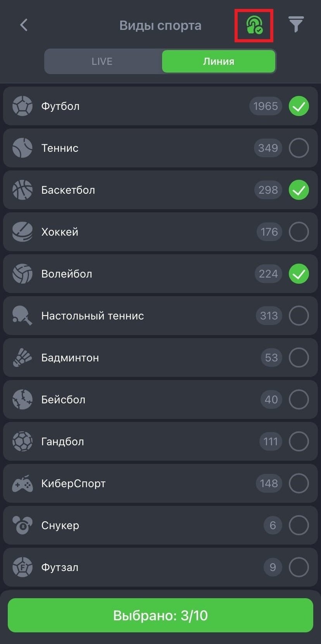
Task: Tap the multi-select hand icon
Action: point(254,26)
